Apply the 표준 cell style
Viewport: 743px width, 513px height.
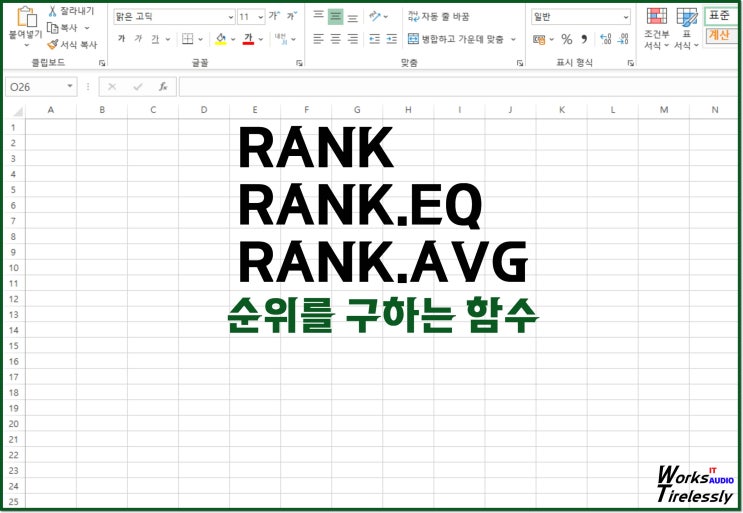pyautogui.click(x=720, y=16)
